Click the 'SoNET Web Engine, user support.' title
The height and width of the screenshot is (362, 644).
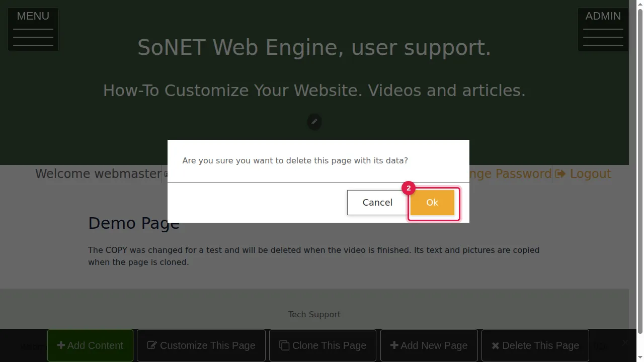pos(314,47)
